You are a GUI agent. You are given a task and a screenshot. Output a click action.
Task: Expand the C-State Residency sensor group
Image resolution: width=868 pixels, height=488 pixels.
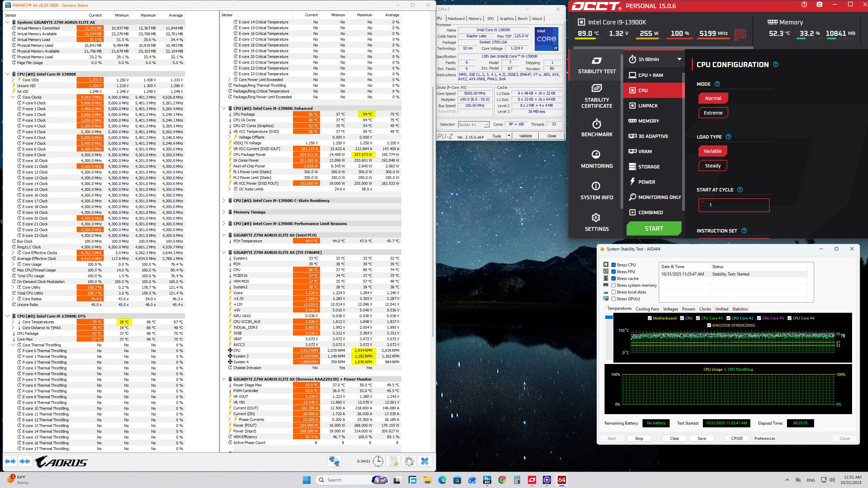pos(224,201)
